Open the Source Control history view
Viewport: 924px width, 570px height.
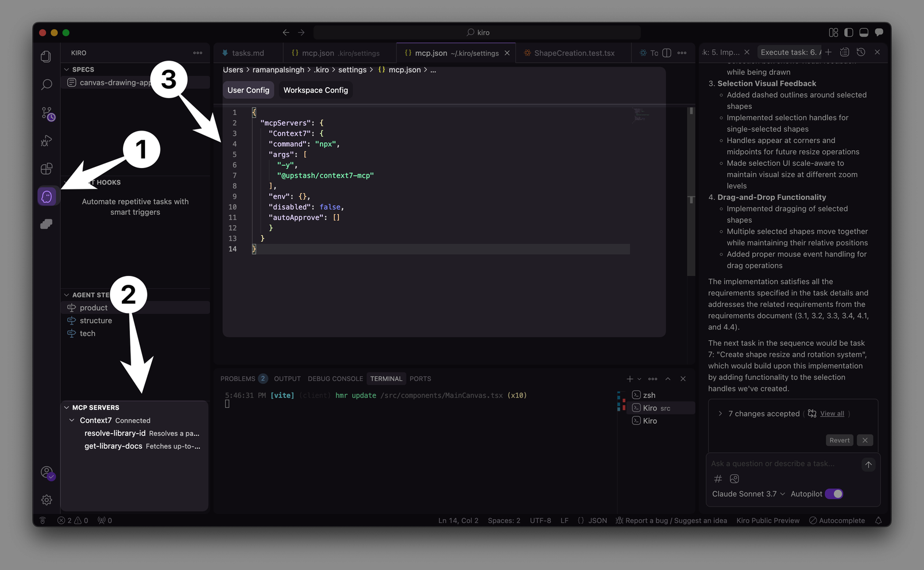coord(46,113)
